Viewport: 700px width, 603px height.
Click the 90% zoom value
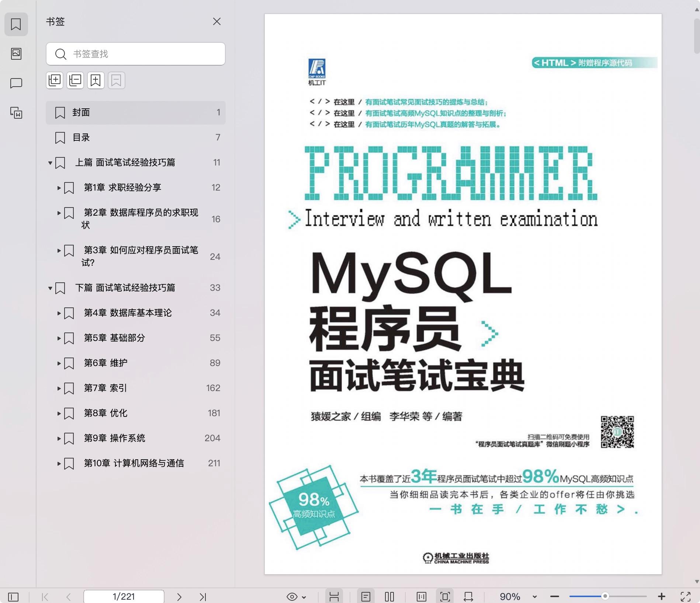(x=510, y=597)
